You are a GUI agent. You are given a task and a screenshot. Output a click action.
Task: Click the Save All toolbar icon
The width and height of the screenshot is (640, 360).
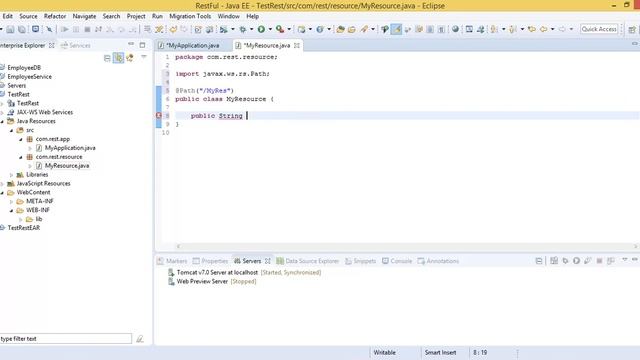tap(22, 29)
